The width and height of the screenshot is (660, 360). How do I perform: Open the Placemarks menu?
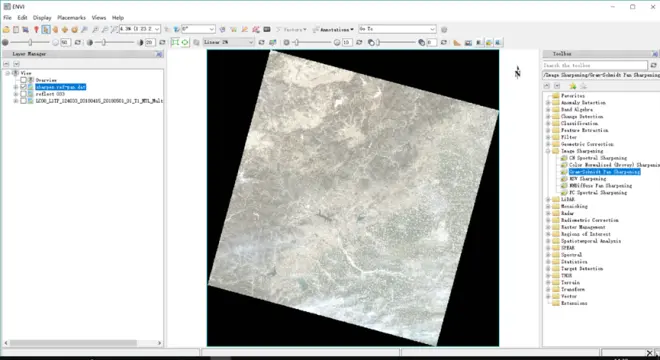pyautogui.click(x=71, y=18)
